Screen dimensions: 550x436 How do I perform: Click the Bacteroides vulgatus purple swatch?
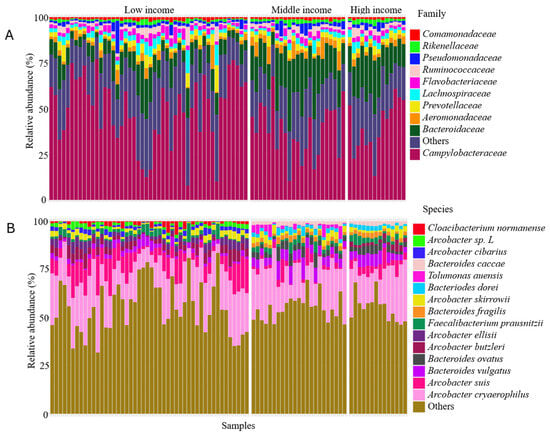click(419, 371)
